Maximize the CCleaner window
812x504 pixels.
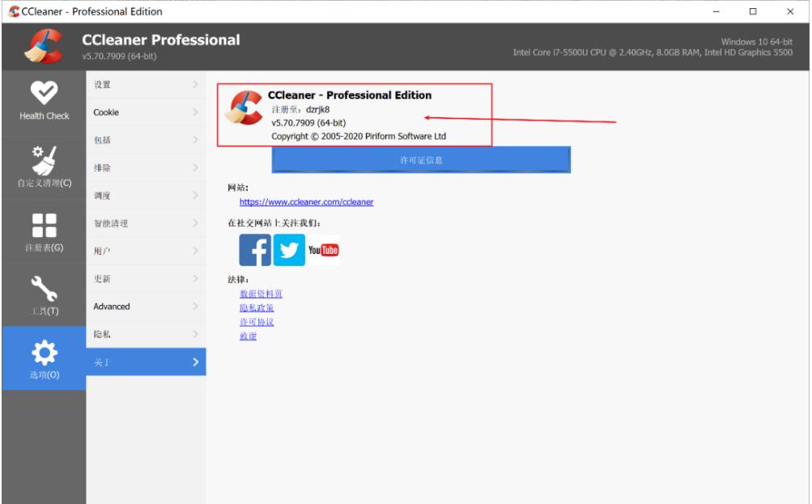(x=753, y=11)
